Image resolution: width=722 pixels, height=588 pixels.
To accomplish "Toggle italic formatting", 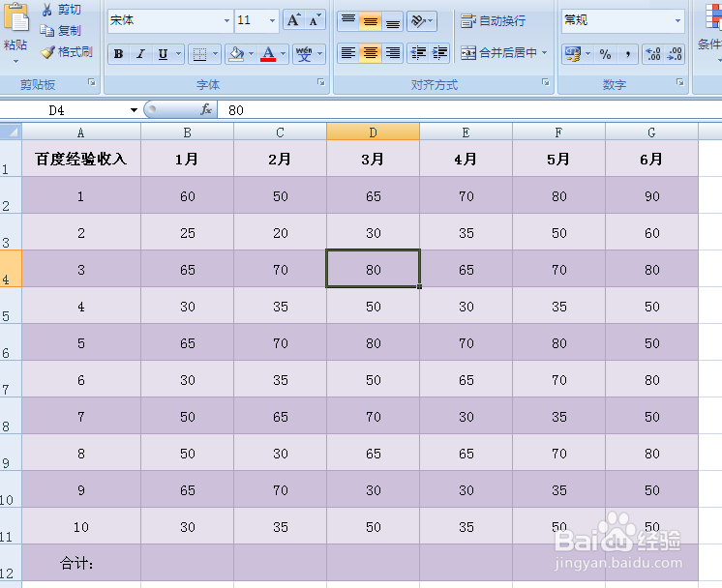I will (x=140, y=54).
